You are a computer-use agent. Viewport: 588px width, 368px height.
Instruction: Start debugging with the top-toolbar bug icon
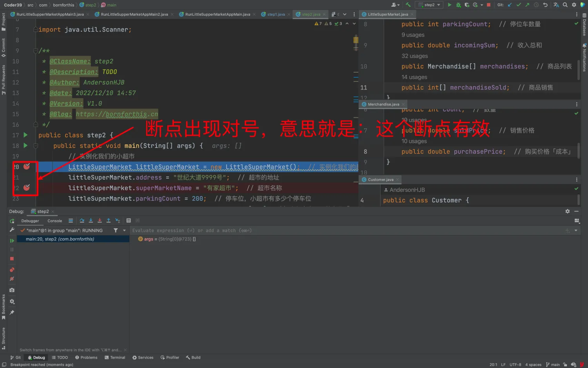tap(458, 5)
